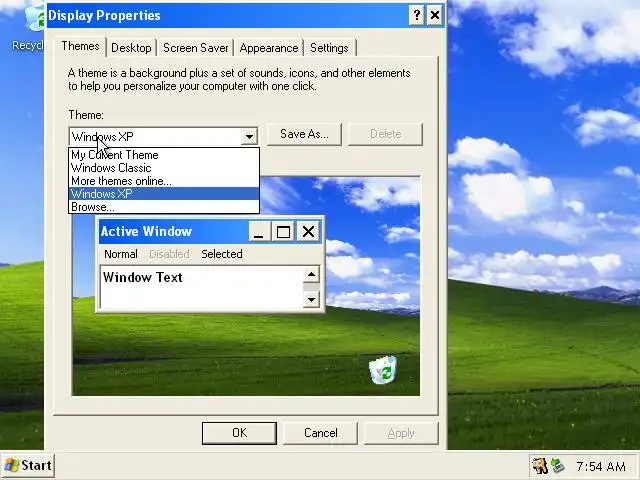Open the Screen Saver tab
This screenshot has height=480, width=640.
[196, 48]
